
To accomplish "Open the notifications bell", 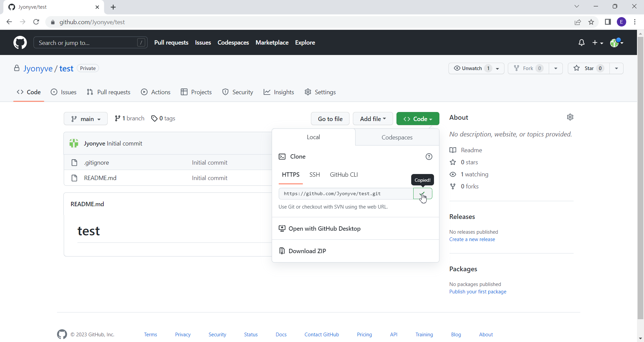I will (x=582, y=43).
